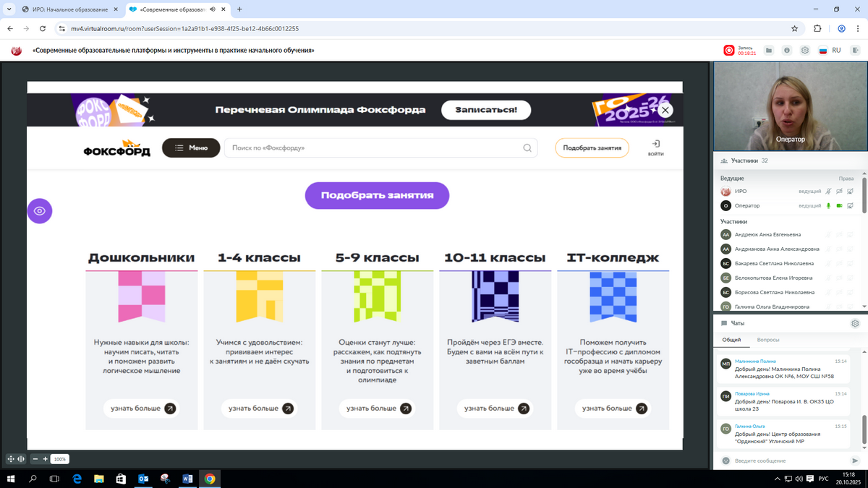Viewport: 868px width, 488px height.
Task: Expand the Чаты panel header
Action: (x=738, y=323)
